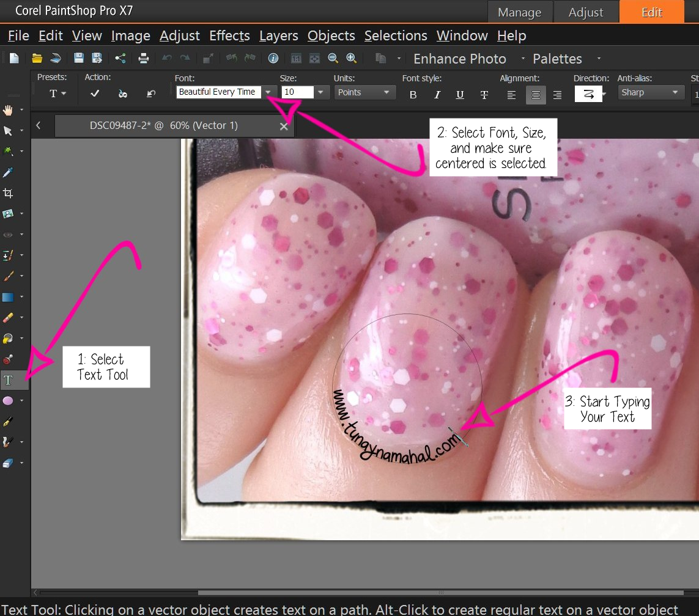Choose the Dropper tool
The image size is (699, 616).
click(x=9, y=172)
